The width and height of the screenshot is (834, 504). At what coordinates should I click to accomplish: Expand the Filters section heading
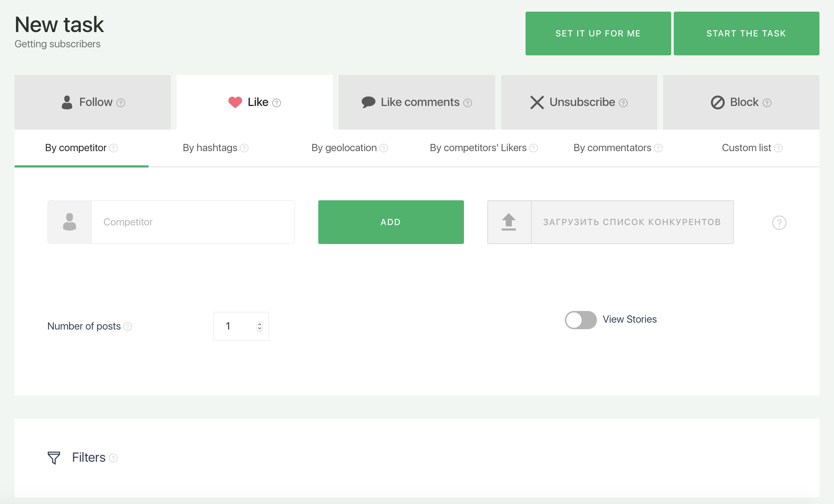89,458
